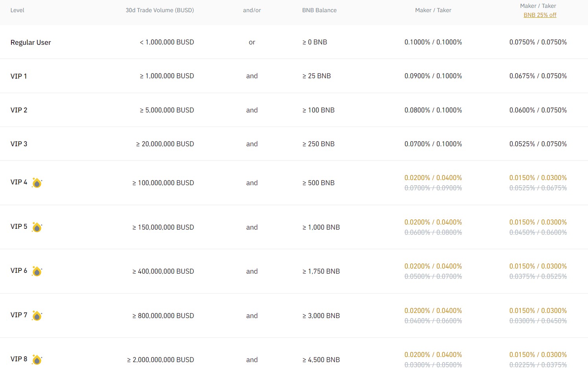Click VIP 4 discounted fee 0.0200% / 0.0400%
The image size is (588, 368).
pyautogui.click(x=433, y=178)
